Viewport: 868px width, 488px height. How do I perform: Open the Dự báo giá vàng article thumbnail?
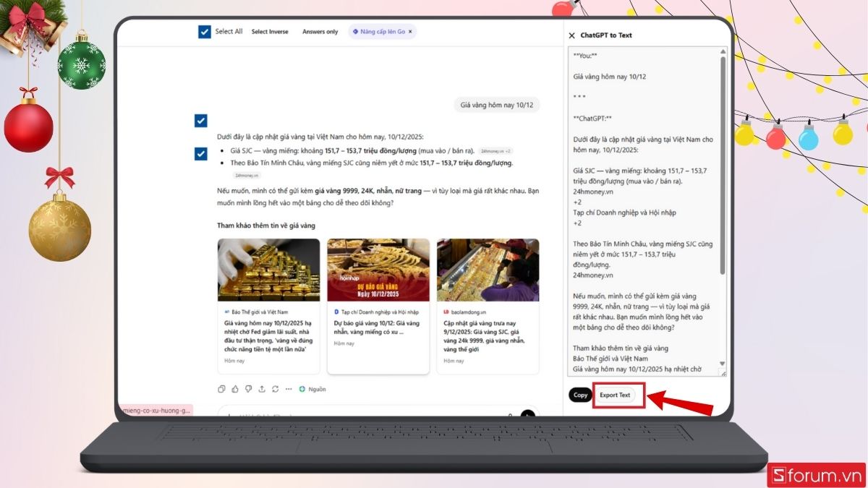[x=378, y=270]
